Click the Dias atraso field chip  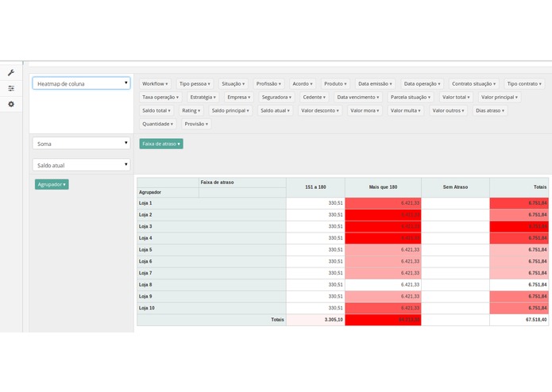click(490, 110)
